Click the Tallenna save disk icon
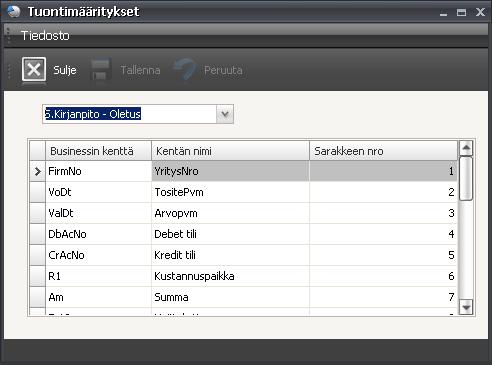The width and height of the screenshot is (492, 365). 101,70
